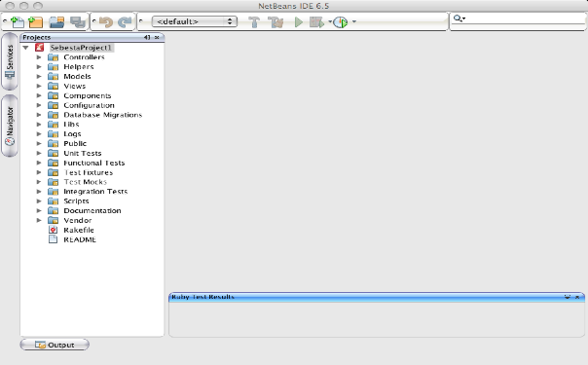Expand the Scripts folder
The image size is (588, 365).
point(39,201)
